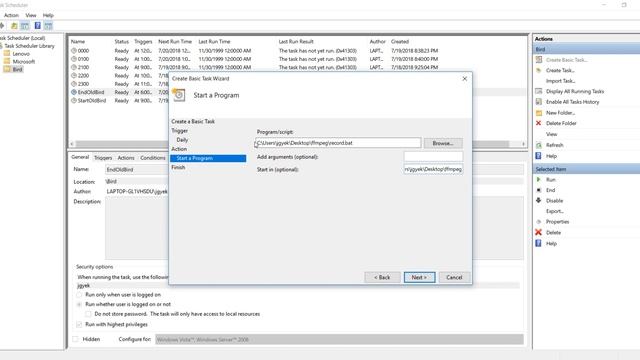Click Display All Running Tasks action
This screenshot has width=640, height=360.
pyautogui.click(x=575, y=91)
